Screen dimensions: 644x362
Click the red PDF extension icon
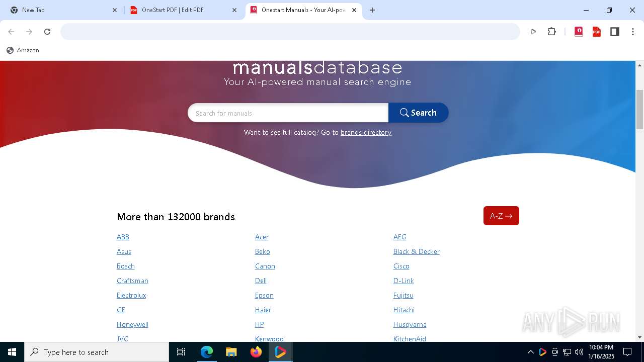point(597,32)
